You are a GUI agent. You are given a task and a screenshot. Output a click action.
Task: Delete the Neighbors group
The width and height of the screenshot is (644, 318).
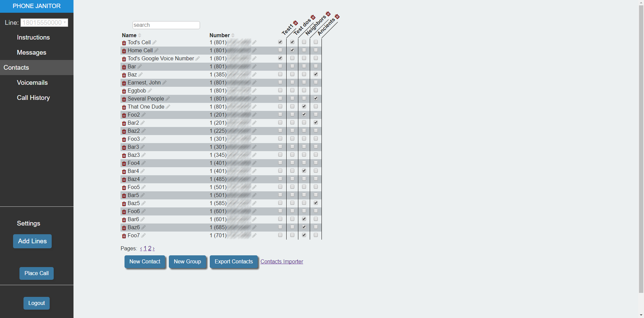tap(328, 14)
